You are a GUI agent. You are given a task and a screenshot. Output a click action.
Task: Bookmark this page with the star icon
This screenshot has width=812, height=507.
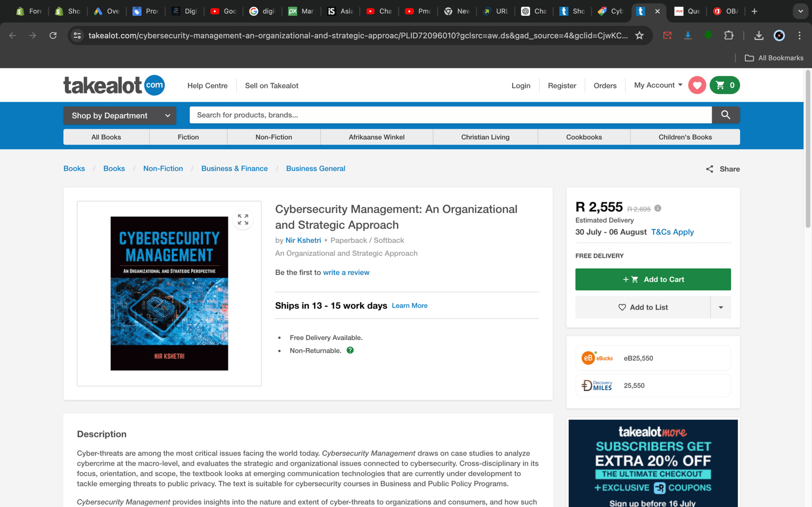click(639, 35)
